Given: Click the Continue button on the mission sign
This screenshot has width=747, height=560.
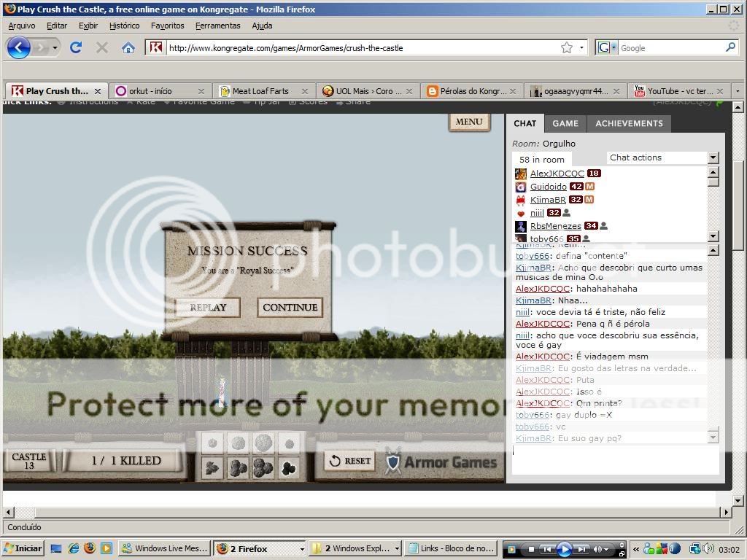Looking at the screenshot, I should [x=290, y=307].
